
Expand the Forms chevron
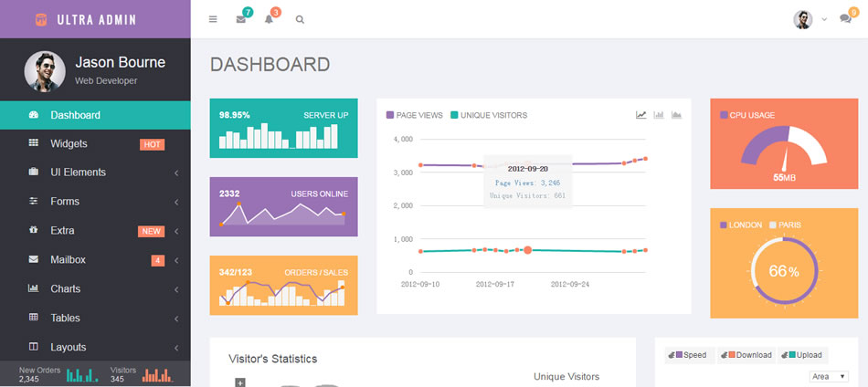[176, 202]
